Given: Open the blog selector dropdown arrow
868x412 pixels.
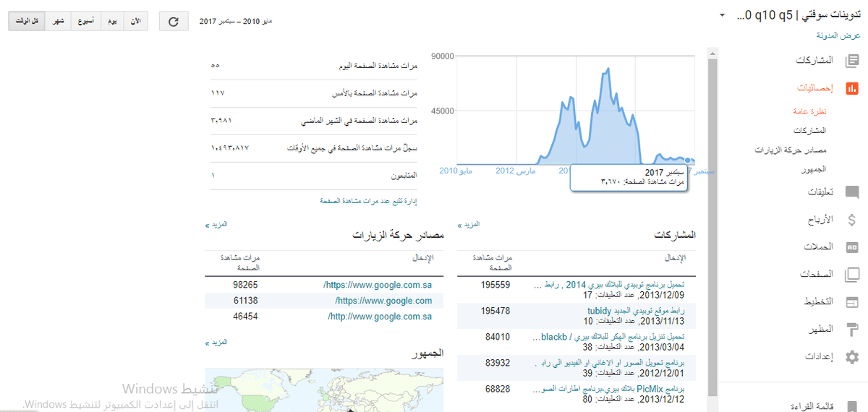Looking at the screenshot, I should [722, 15].
